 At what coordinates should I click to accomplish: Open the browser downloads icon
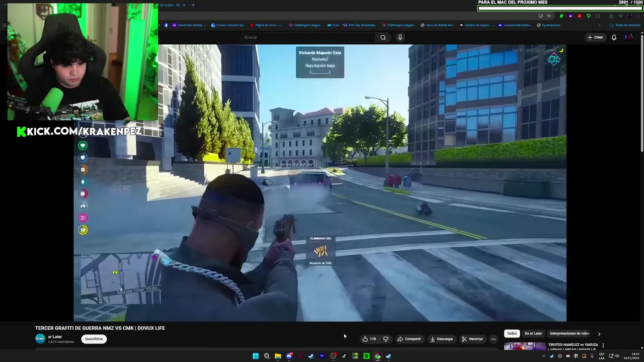click(611, 16)
